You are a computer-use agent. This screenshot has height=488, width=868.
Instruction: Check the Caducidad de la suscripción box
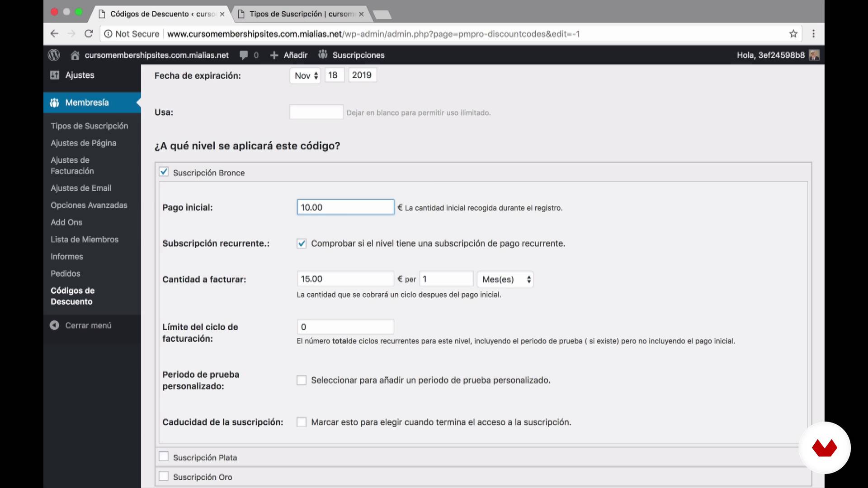[302, 422]
